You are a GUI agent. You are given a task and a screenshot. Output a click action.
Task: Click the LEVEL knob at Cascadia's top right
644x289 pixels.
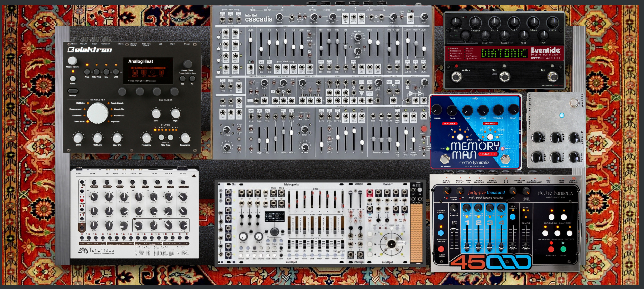424,17
